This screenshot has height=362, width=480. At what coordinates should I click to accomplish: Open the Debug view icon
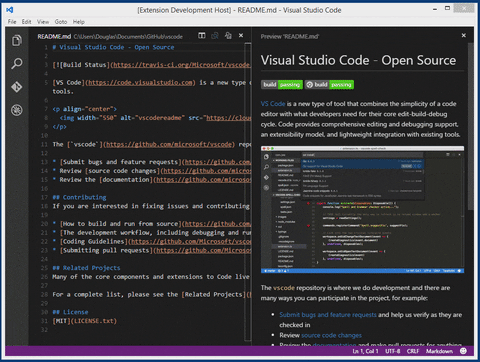(x=17, y=110)
